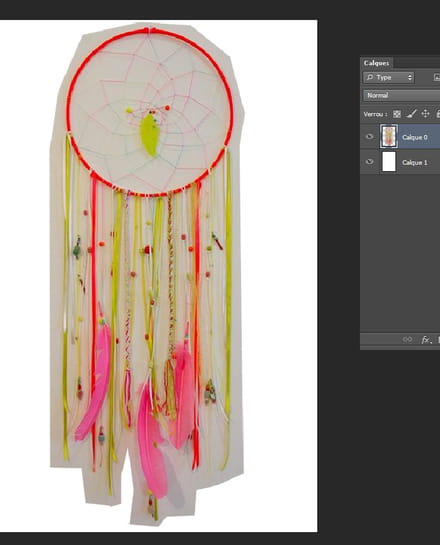Open the fx layer style menu

click(x=426, y=340)
